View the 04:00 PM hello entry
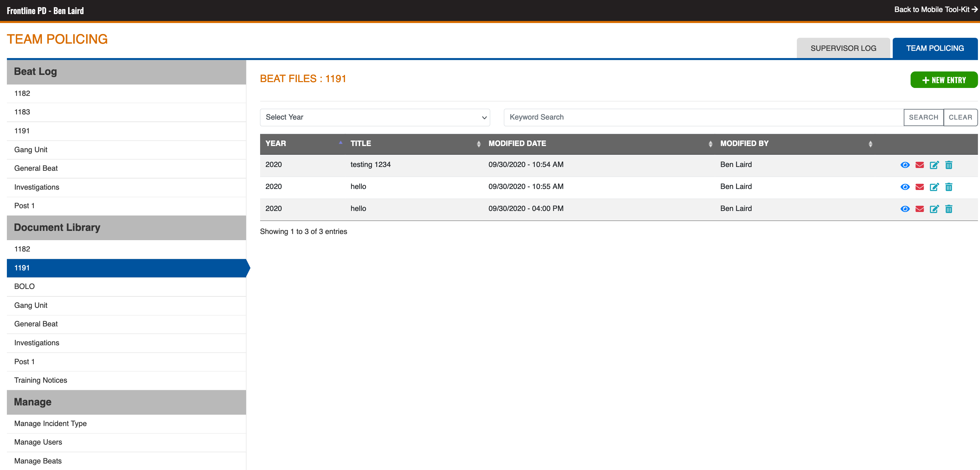The width and height of the screenshot is (980, 470). [905, 209]
